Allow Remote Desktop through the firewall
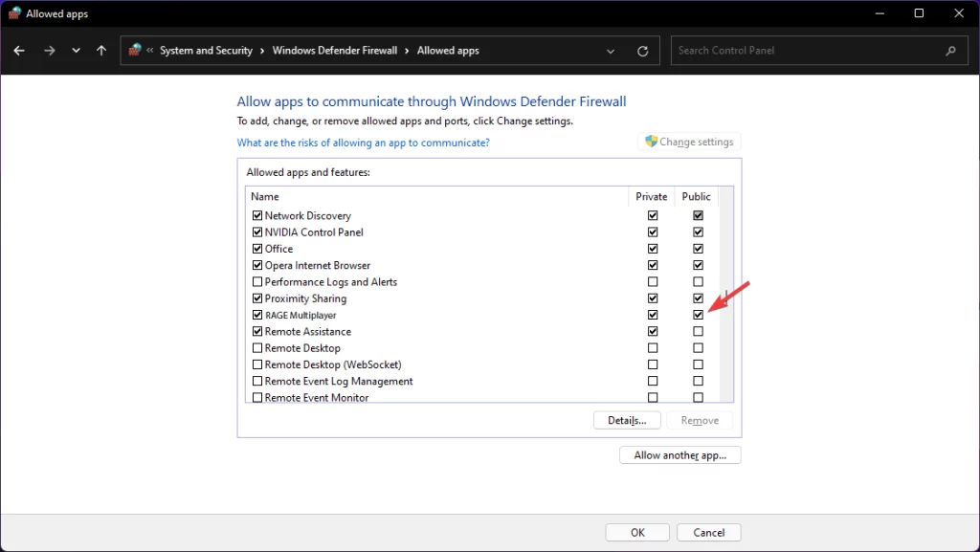 256,347
